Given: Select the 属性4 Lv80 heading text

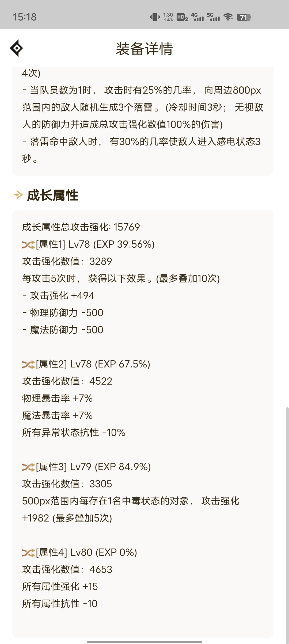Looking at the screenshot, I should [86, 553].
